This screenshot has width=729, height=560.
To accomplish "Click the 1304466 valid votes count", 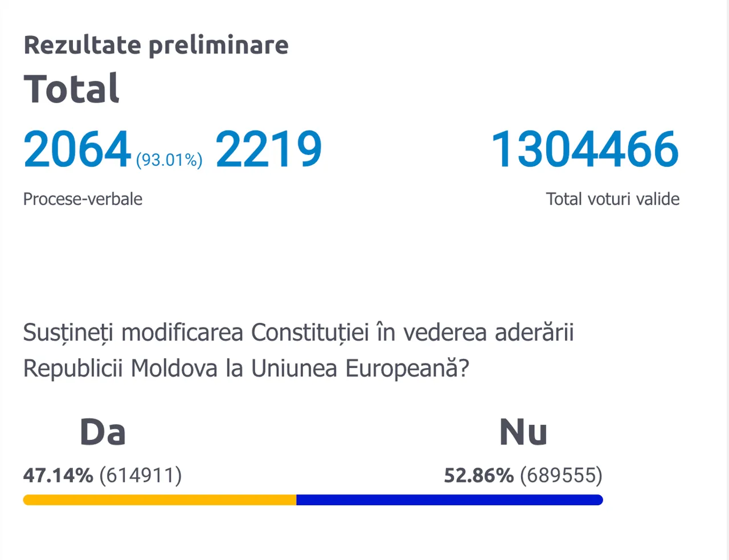I will pyautogui.click(x=585, y=149).
